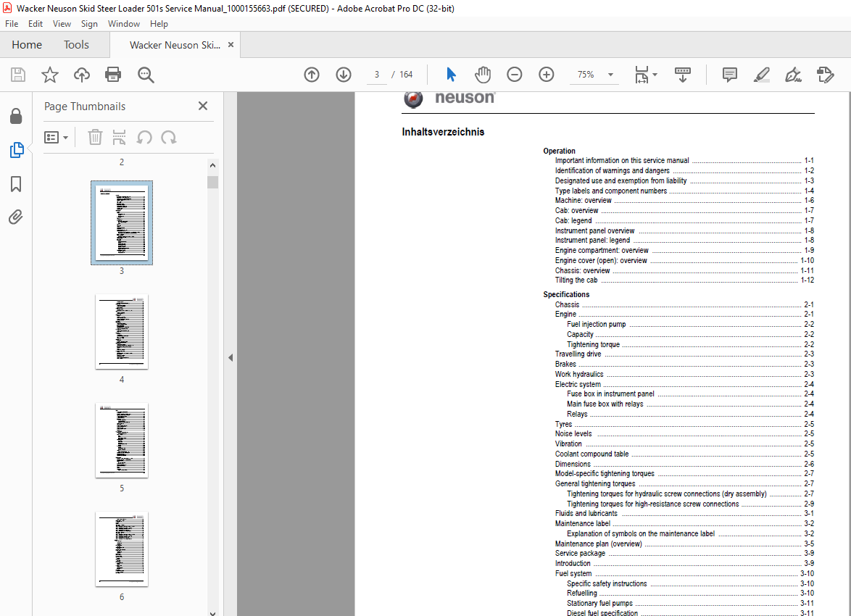Click 'Engine compartment: overview' entry
The width and height of the screenshot is (851, 616).
[602, 250]
